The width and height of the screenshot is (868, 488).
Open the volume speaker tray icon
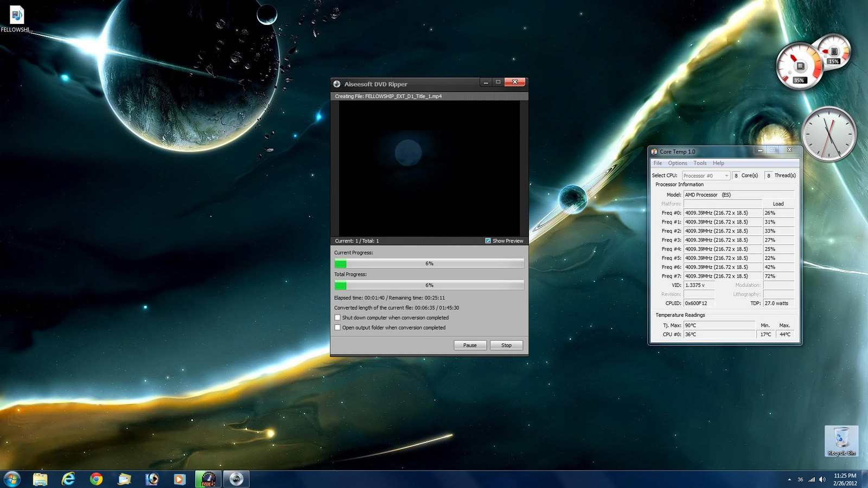(x=822, y=479)
